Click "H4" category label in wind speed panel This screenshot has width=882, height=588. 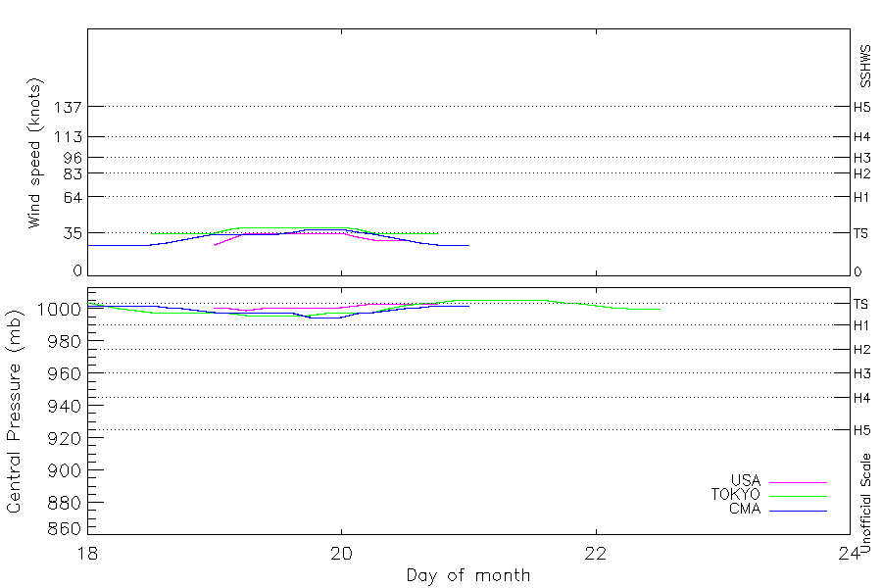pos(861,137)
